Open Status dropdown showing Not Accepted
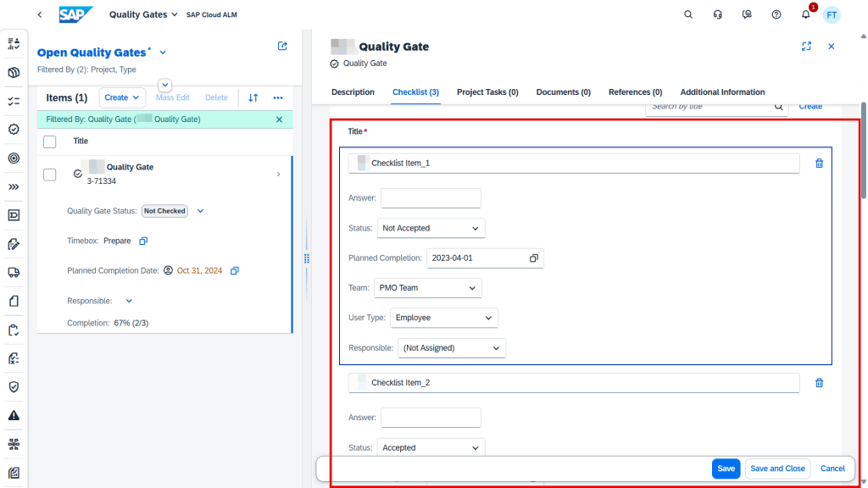Screen dimensions: 868x488 (x=431, y=228)
